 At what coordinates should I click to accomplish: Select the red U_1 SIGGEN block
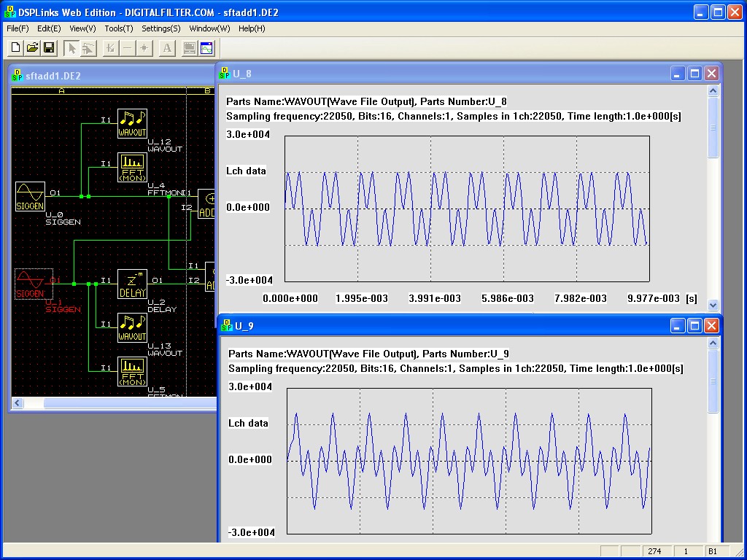pyautogui.click(x=30, y=284)
